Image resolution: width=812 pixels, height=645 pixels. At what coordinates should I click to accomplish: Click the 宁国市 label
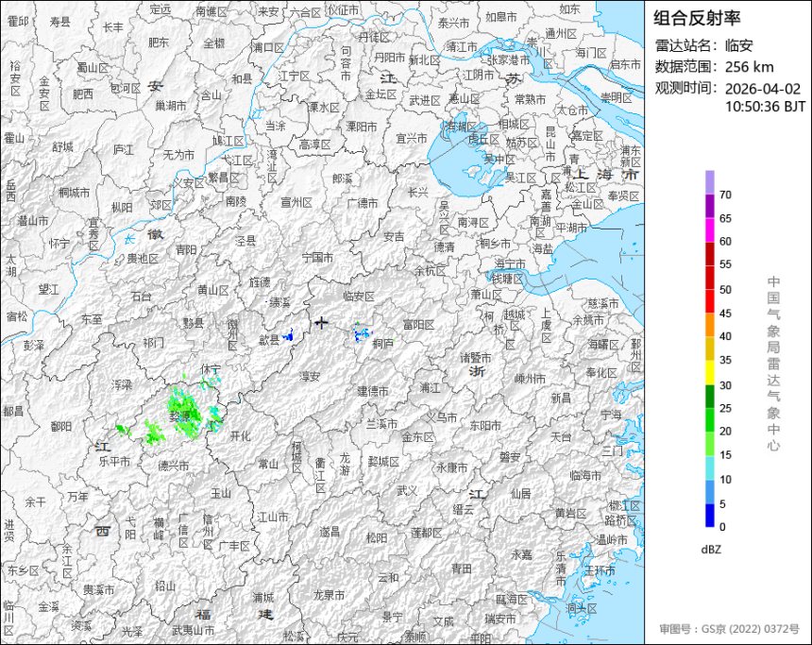point(317,257)
